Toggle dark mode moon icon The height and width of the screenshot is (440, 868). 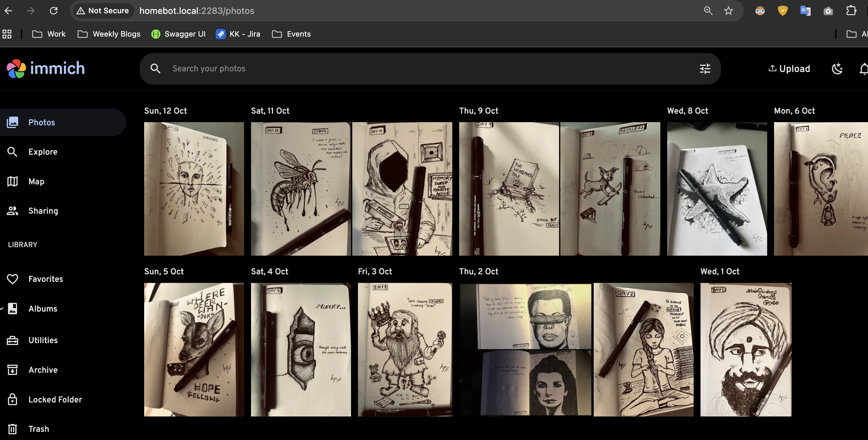point(837,69)
